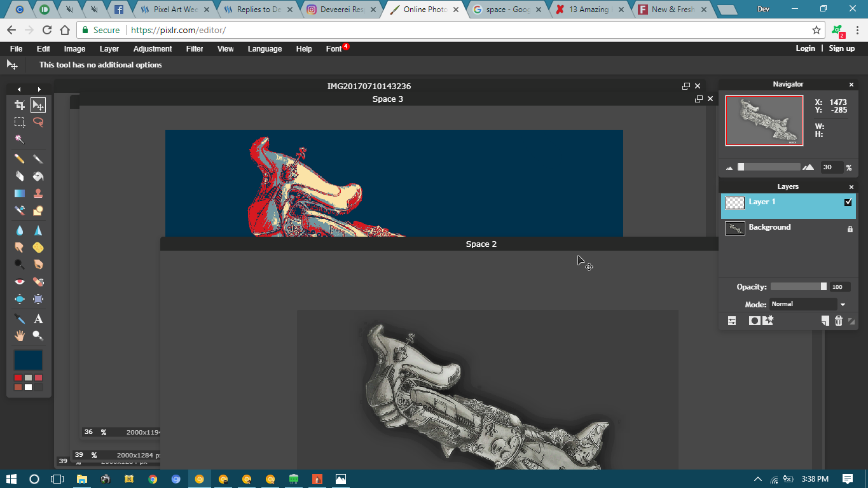Select the Dodge tool
The width and height of the screenshot is (868, 488).
click(x=20, y=264)
